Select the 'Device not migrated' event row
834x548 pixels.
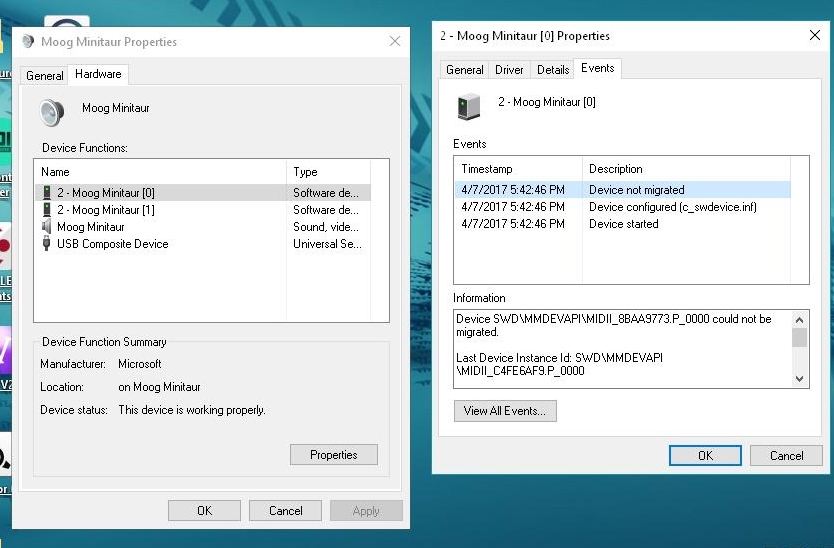(636, 190)
